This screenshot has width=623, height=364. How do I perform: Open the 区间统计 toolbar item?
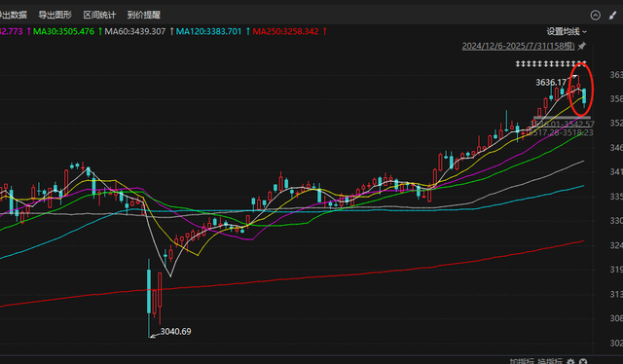click(x=99, y=16)
